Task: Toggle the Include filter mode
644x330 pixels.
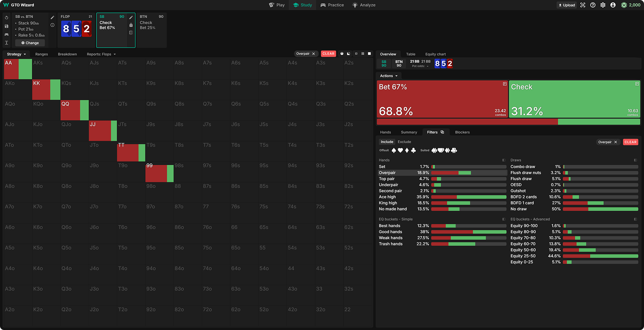Action: click(x=387, y=142)
